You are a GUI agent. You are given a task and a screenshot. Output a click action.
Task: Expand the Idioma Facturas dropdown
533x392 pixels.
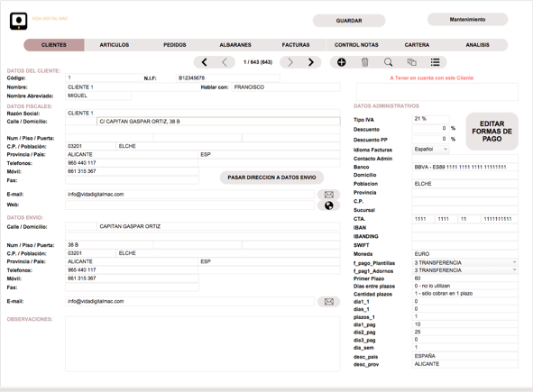[431, 149]
